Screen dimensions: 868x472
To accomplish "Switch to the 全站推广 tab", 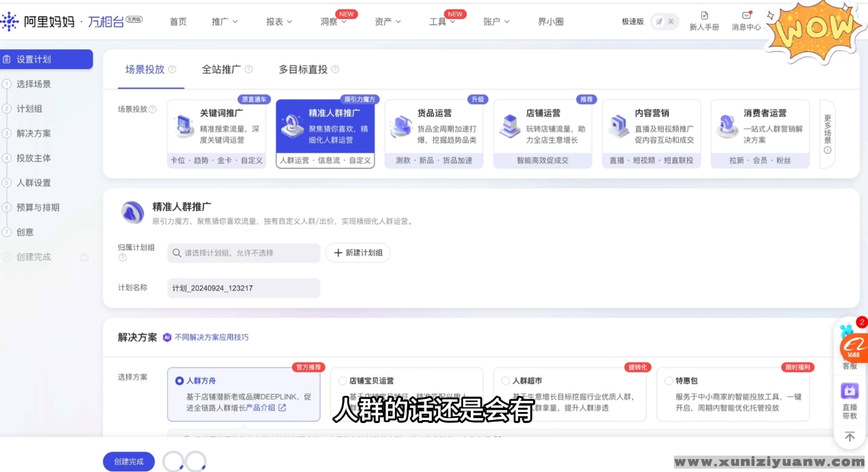I will [221, 69].
